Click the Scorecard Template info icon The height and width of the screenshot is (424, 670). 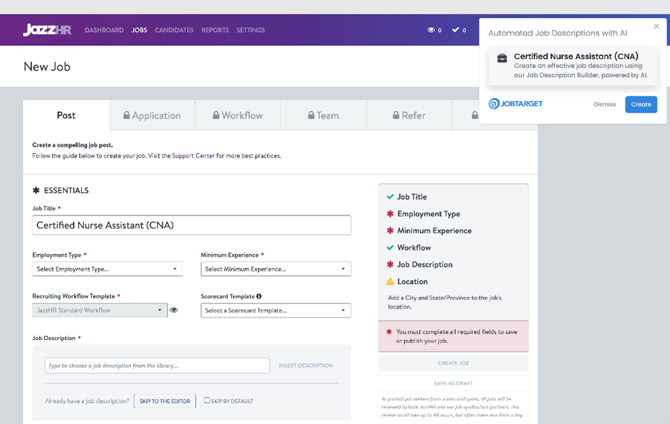(259, 296)
